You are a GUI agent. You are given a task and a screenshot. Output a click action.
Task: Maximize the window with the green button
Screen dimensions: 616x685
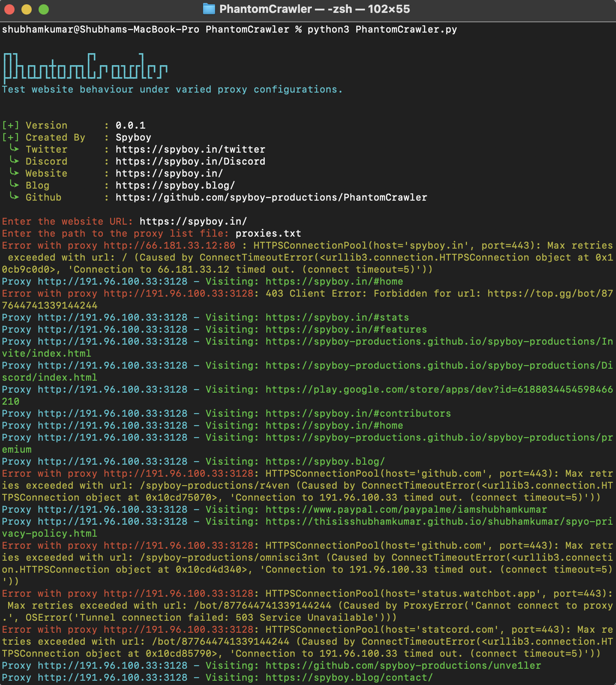pyautogui.click(x=44, y=9)
